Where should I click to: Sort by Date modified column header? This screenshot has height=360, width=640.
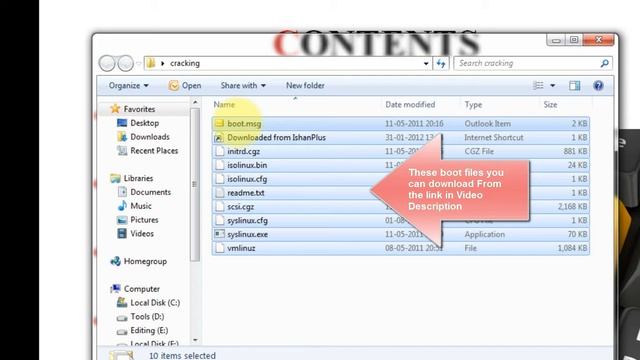(410, 104)
